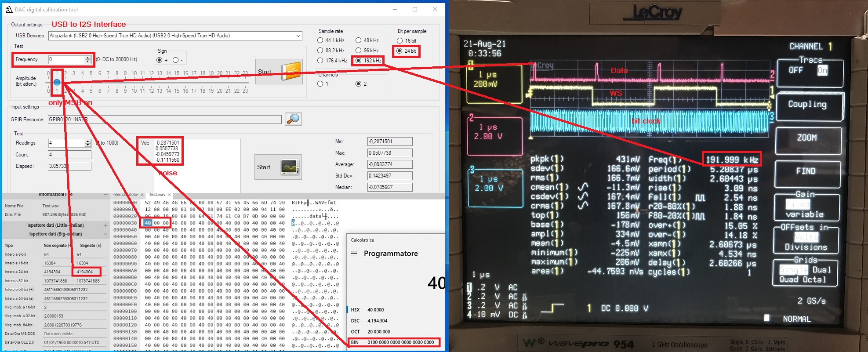Click the GPIB resource magnifier search icon
This screenshot has width=868, height=352.
(x=293, y=119)
